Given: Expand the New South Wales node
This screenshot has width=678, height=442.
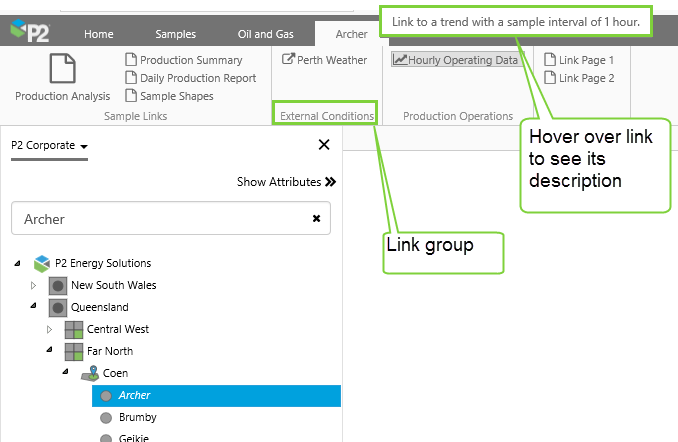Looking at the screenshot, I should [x=34, y=286].
